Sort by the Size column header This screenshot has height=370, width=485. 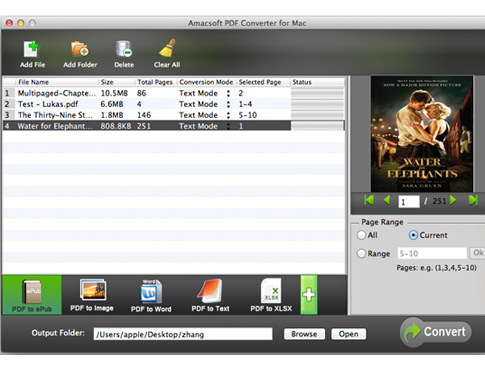(x=116, y=82)
